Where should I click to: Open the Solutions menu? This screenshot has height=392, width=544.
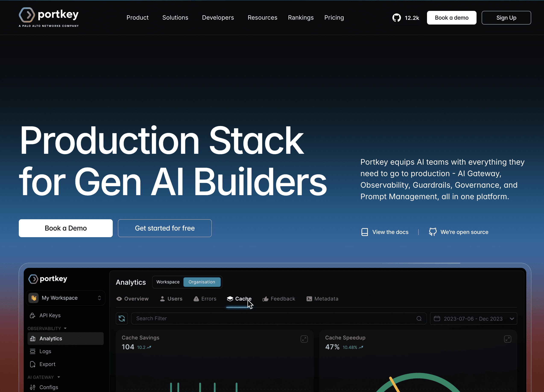175,17
